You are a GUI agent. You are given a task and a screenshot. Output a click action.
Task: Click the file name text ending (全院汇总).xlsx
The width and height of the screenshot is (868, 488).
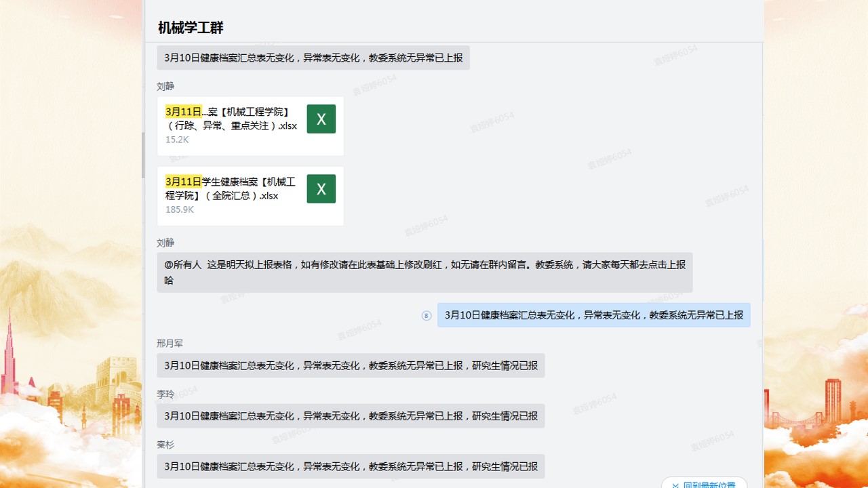pyautogui.click(x=231, y=189)
